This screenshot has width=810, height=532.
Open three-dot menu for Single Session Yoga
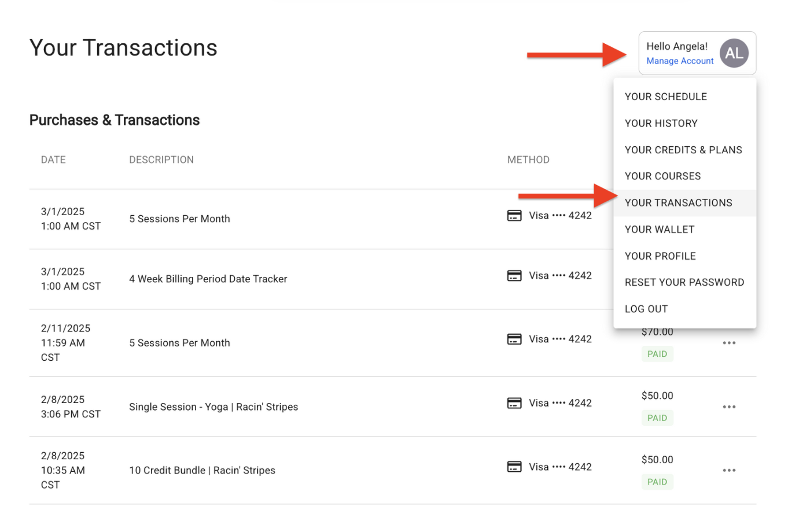coord(729,407)
